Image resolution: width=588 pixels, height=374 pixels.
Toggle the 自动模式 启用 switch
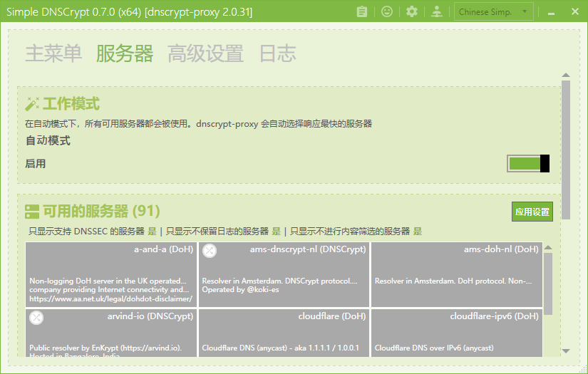point(528,163)
